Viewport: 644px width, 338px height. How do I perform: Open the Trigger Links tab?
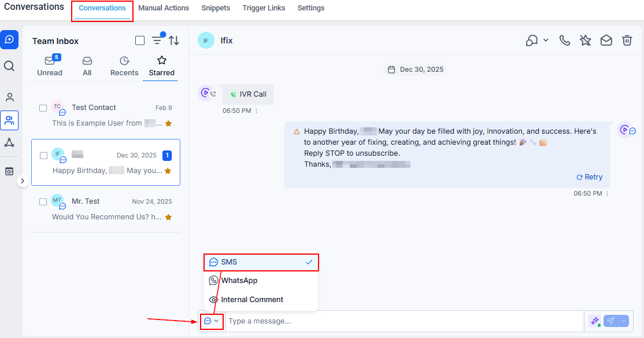[264, 8]
